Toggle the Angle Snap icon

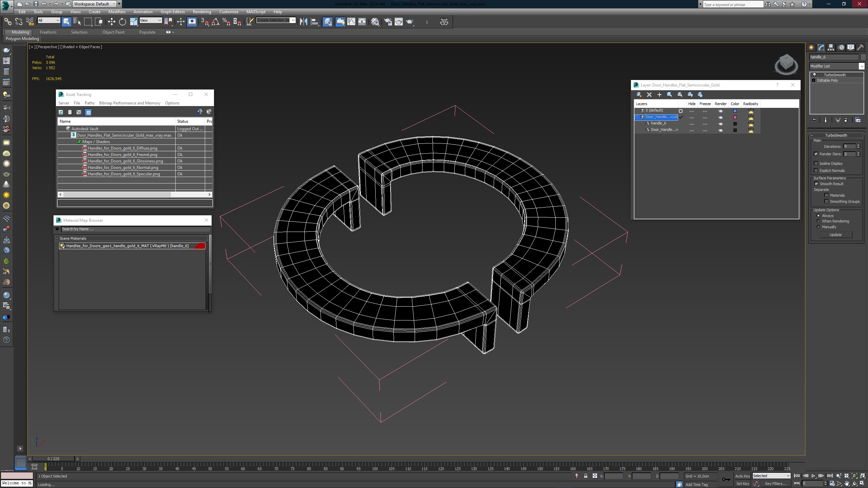click(x=215, y=22)
